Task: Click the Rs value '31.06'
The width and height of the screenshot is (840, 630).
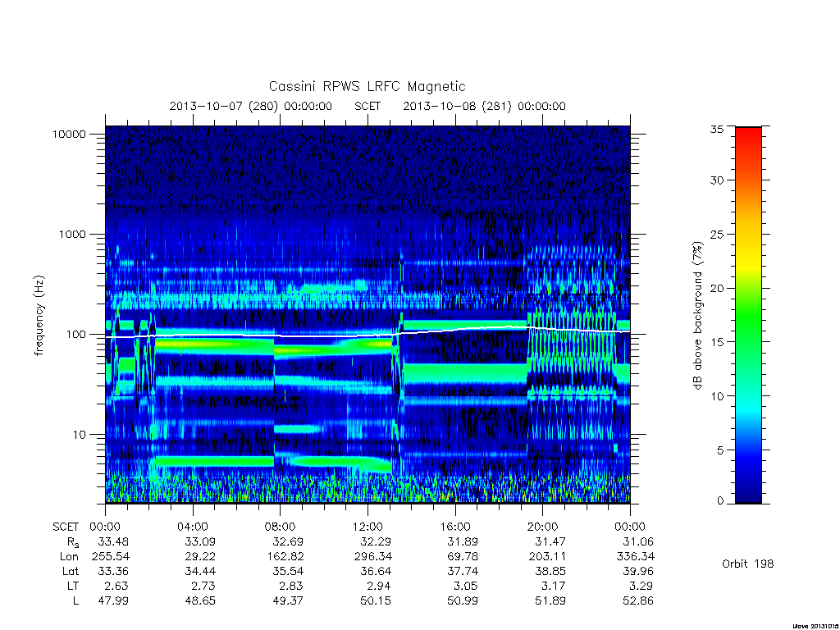Action: pyautogui.click(x=638, y=541)
